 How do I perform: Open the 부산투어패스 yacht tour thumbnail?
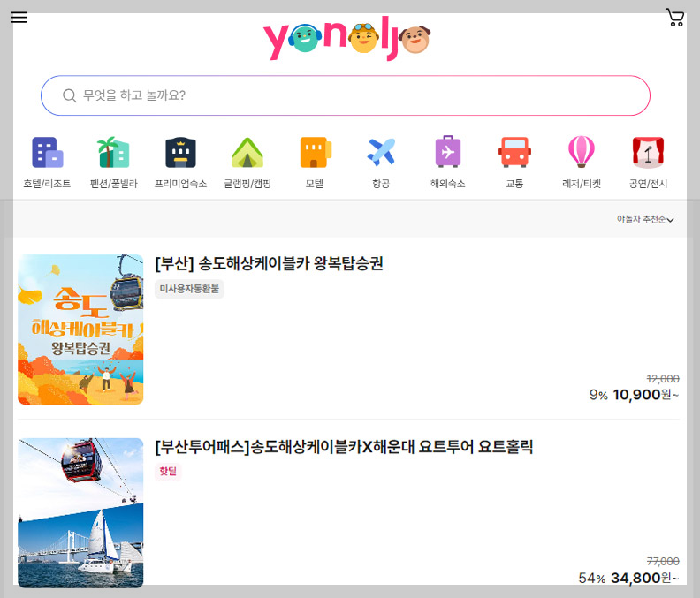point(80,513)
